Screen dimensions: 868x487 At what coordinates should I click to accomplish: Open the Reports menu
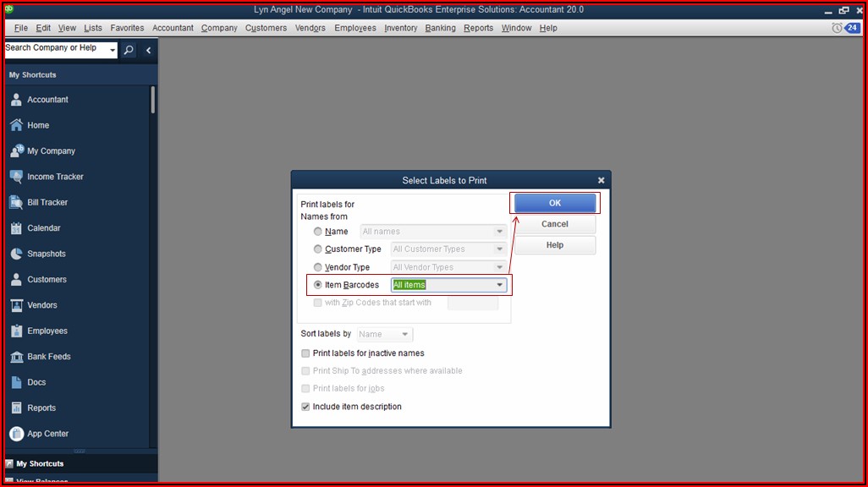coord(478,28)
